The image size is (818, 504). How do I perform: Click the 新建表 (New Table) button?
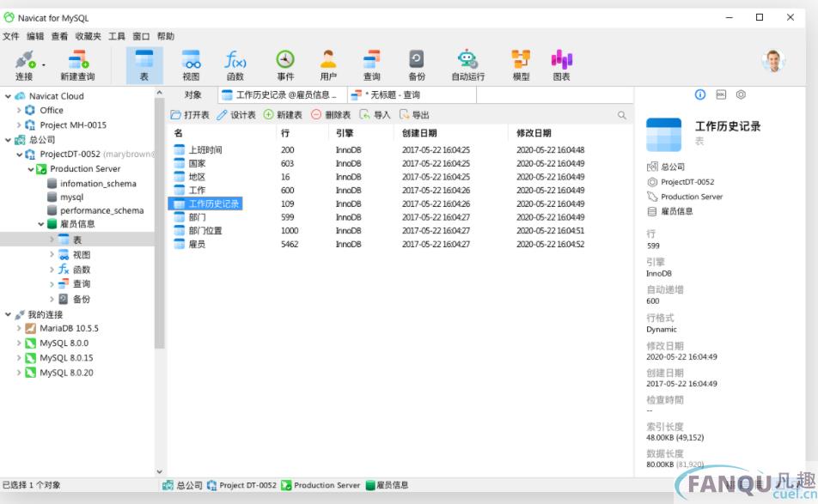tap(283, 115)
